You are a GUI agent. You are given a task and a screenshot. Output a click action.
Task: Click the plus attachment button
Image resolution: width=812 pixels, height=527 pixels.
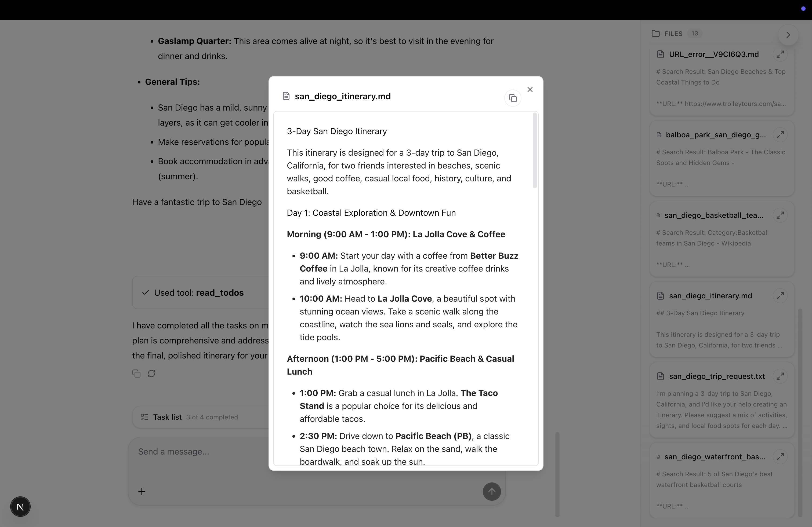(142, 492)
